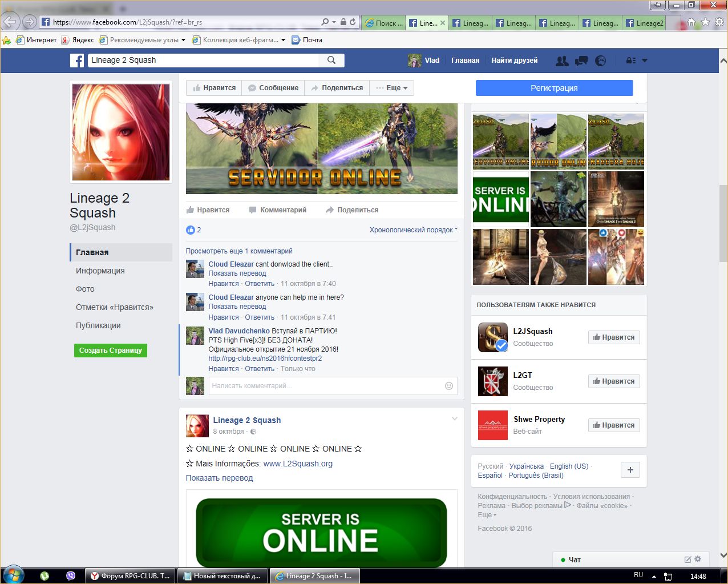Open the messages icon in header
The width and height of the screenshot is (728, 584).
(581, 61)
